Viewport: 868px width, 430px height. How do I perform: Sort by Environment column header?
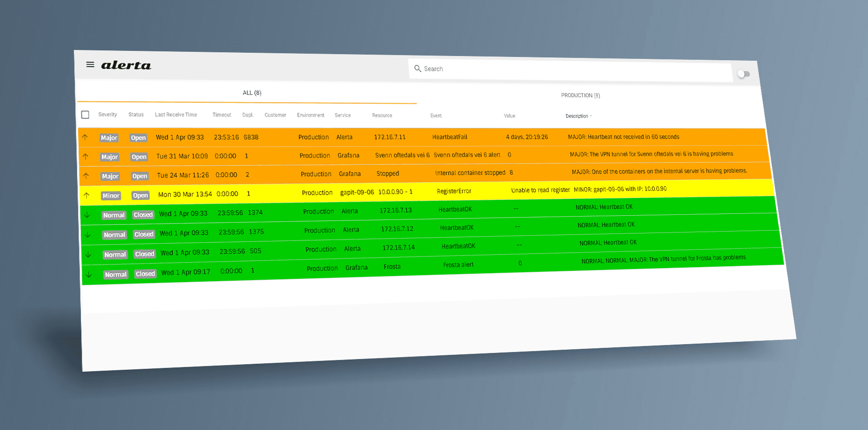pyautogui.click(x=310, y=115)
